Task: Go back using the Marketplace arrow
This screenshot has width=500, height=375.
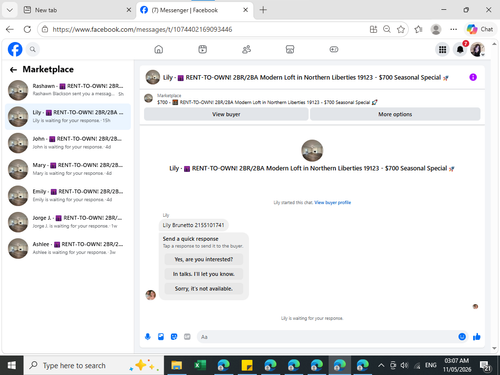Action: (x=13, y=69)
